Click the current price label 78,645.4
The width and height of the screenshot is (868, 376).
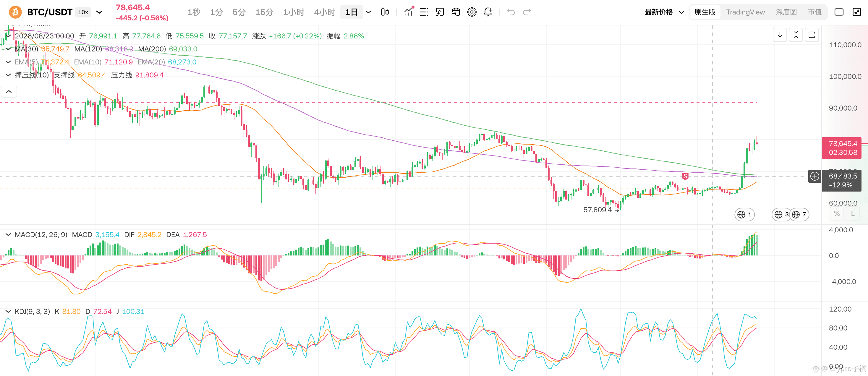[842, 148]
